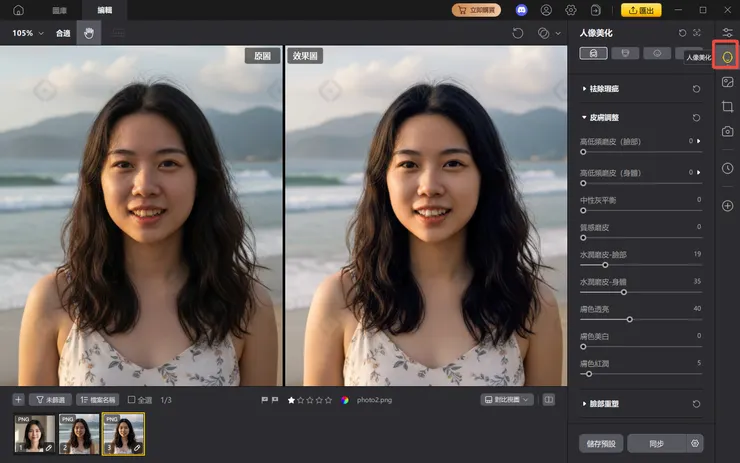Screen dimensions: 740x463
Task: Open the 未篩選 filter button
Action: tap(50, 400)
